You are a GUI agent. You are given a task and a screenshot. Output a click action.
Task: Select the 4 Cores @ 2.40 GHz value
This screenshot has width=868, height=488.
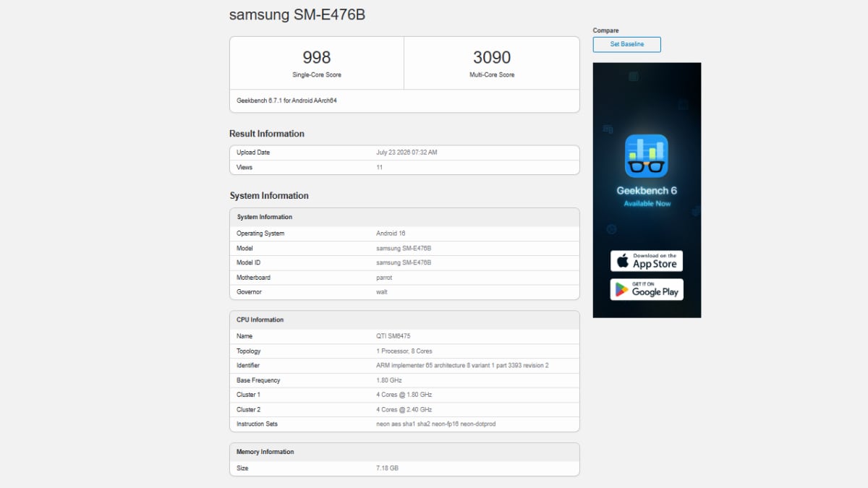pyautogui.click(x=404, y=409)
